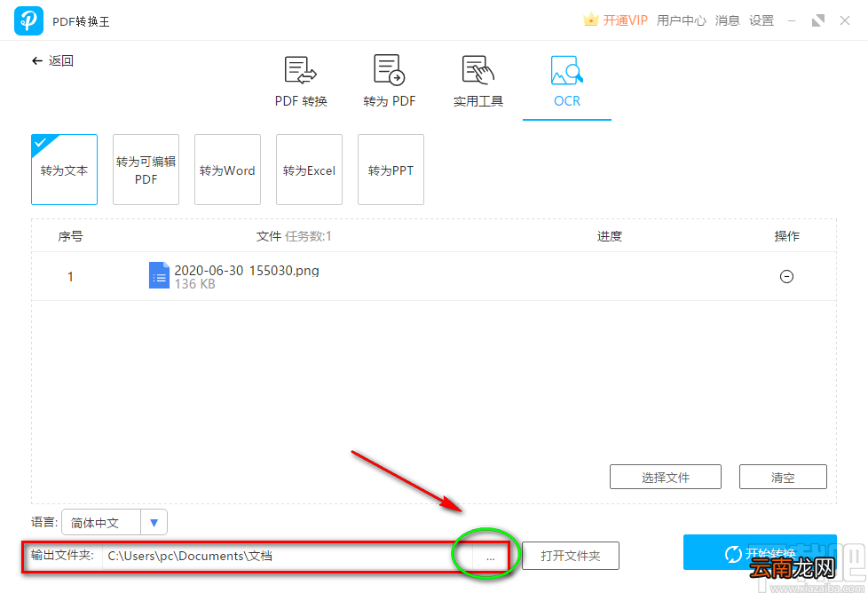Open the 开通VIP link
This screenshot has height=593, width=868.
pyautogui.click(x=625, y=20)
